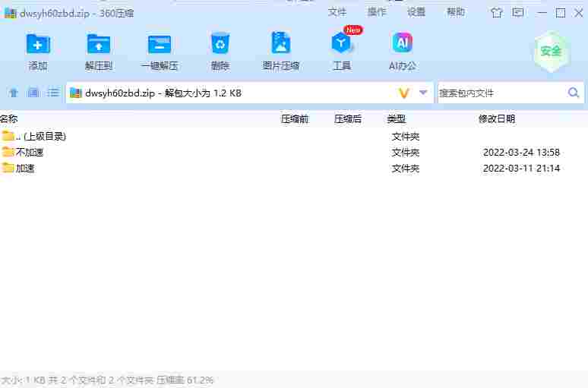Click the status bar size summary text

107,380
